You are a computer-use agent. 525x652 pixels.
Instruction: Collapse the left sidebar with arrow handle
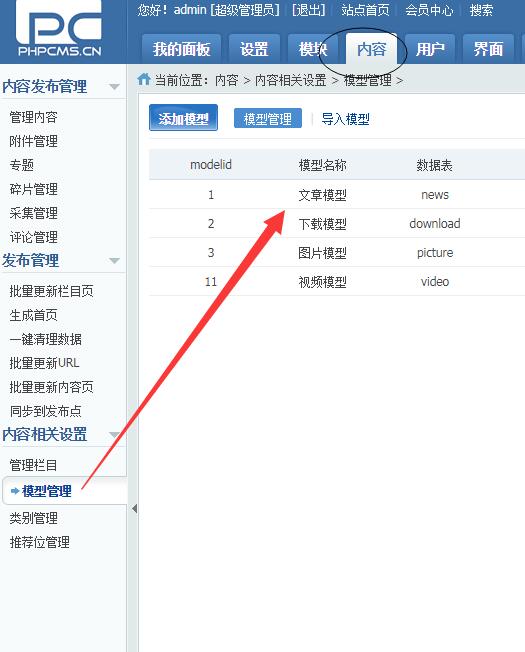click(x=134, y=508)
